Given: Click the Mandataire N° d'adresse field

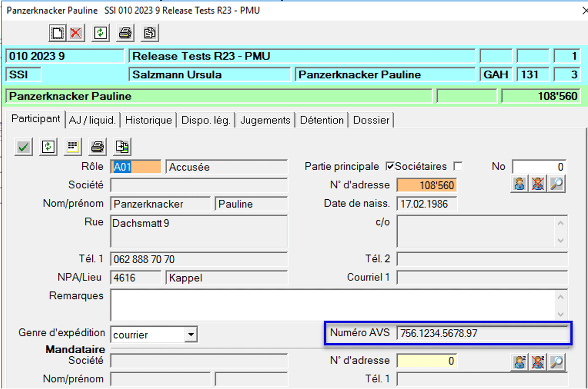Looking at the screenshot, I should pos(427,361).
